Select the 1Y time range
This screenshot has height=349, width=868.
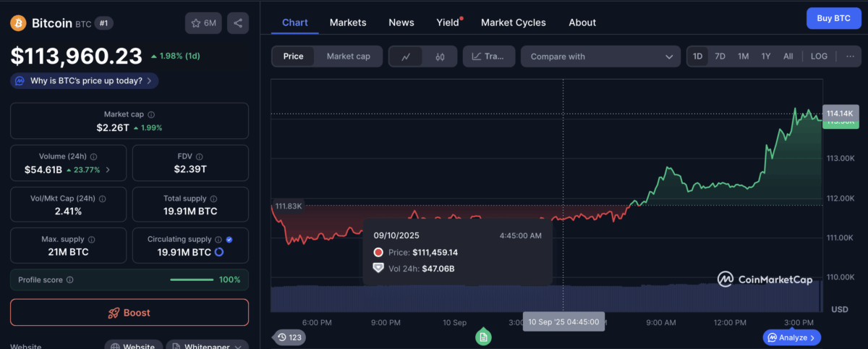766,56
